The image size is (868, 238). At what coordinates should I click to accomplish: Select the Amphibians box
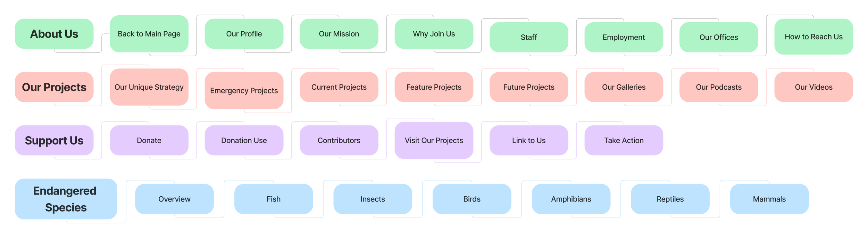(571, 199)
